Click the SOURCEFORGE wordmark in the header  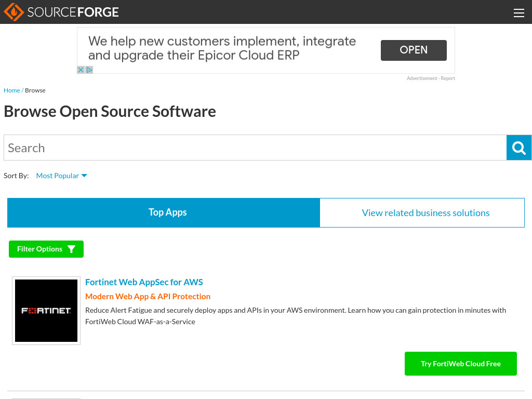(x=73, y=12)
